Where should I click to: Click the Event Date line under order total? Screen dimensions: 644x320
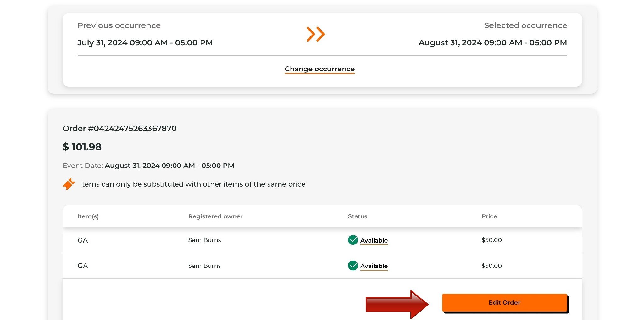click(148, 166)
